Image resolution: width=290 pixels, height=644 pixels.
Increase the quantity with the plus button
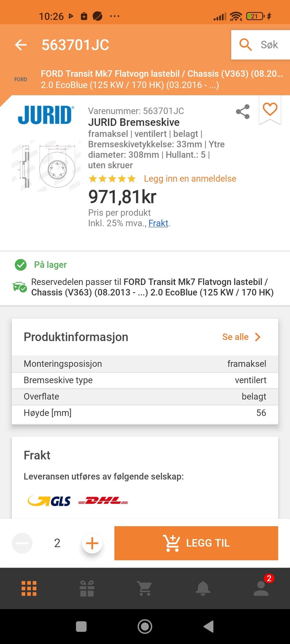[92, 543]
